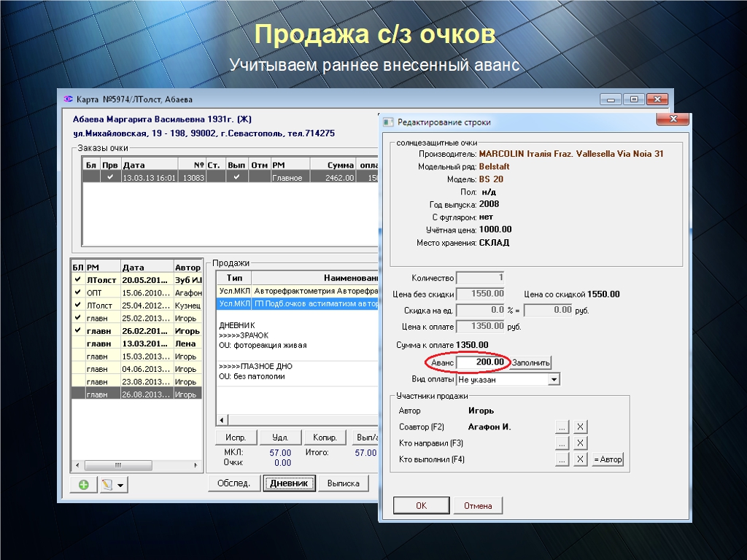
Task: Click the Аванс amount input field
Action: click(481, 362)
